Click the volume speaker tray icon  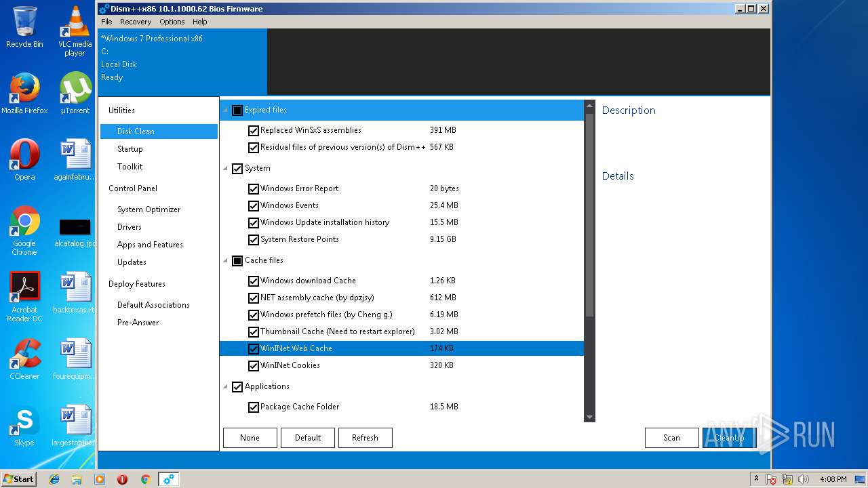click(x=804, y=479)
